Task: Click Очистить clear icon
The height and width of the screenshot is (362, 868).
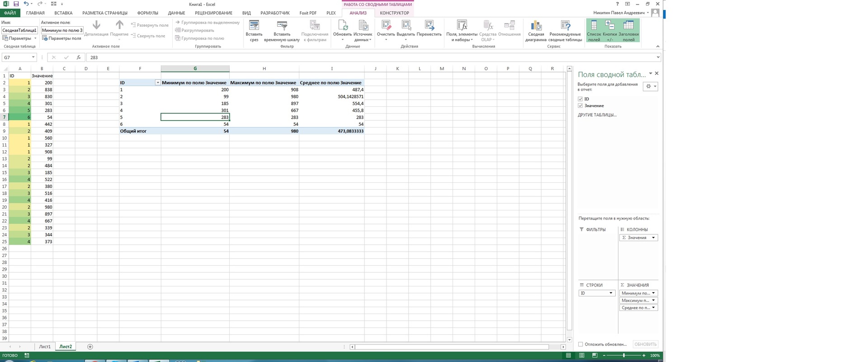Action: point(386,31)
